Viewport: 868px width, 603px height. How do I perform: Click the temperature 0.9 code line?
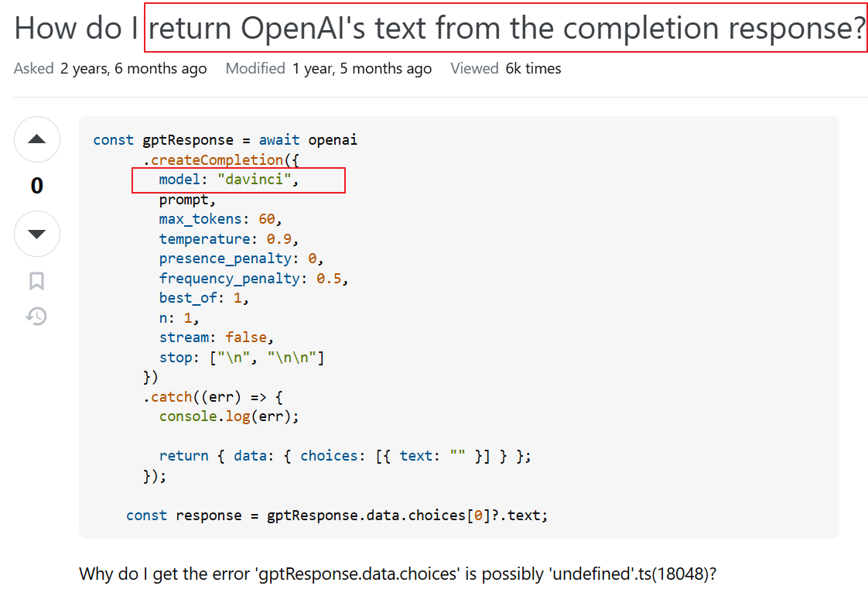228,239
